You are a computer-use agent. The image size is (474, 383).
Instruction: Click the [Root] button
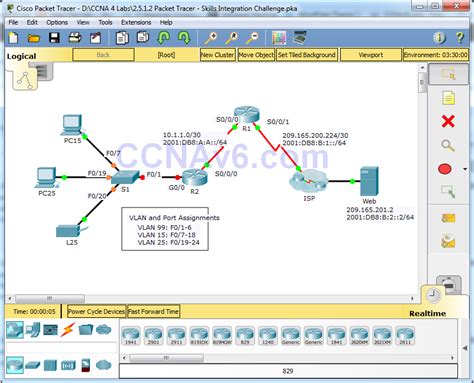tap(166, 55)
